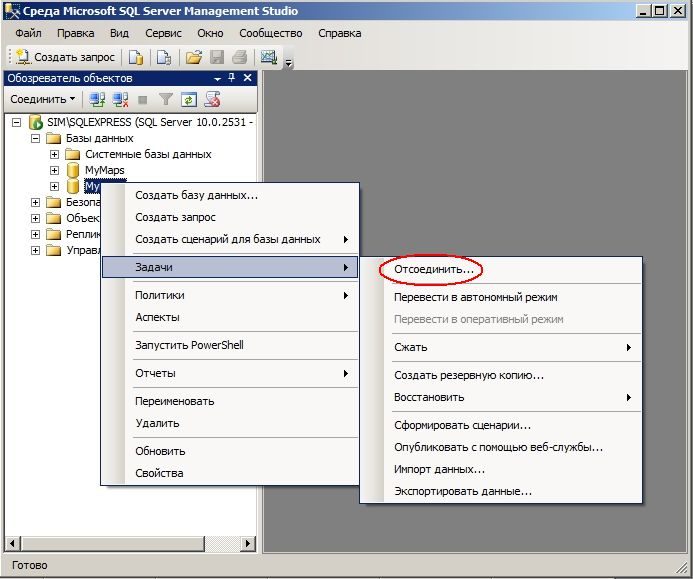The height and width of the screenshot is (579, 693).
Task: Click the MyMaps database cylinder icon
Action: 72,170
